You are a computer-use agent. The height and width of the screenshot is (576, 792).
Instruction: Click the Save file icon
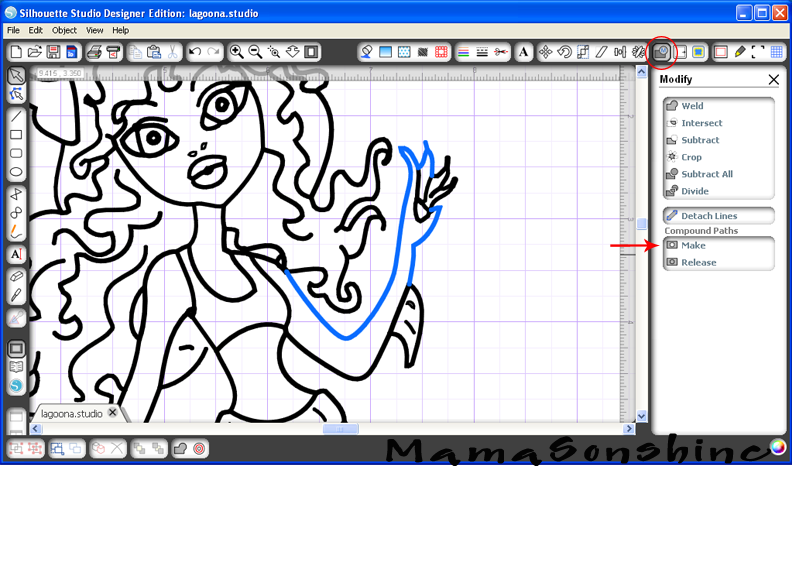click(x=53, y=52)
